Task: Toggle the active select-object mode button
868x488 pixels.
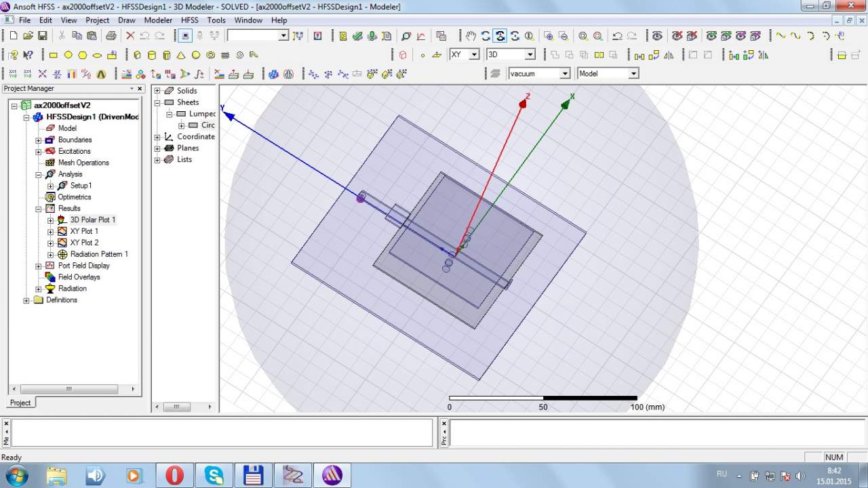Action: pyautogui.click(x=186, y=36)
